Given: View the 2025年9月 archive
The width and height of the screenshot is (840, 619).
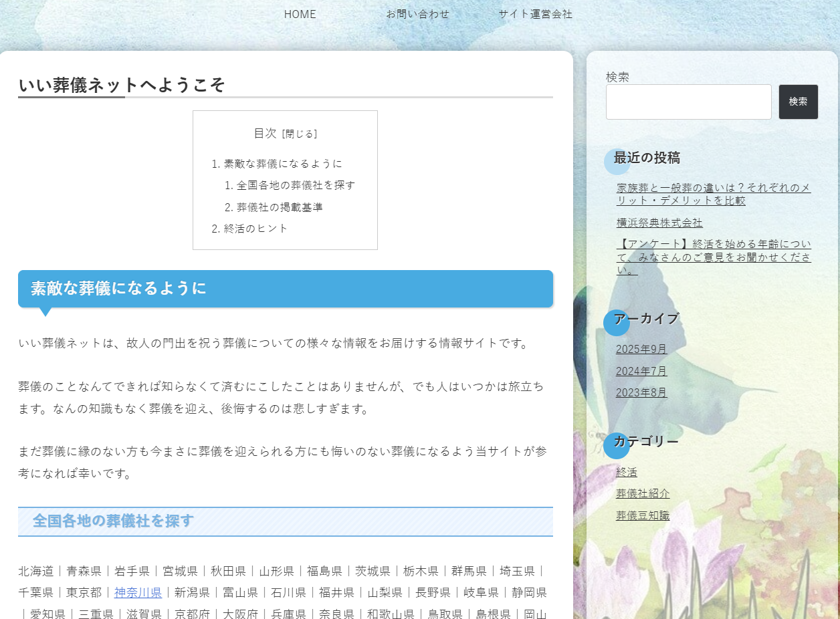Looking at the screenshot, I should [641, 349].
